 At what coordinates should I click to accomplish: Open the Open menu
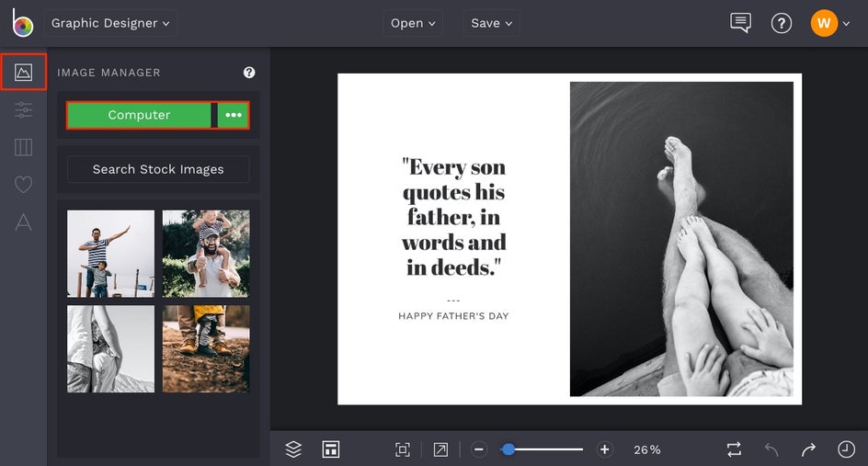413,23
